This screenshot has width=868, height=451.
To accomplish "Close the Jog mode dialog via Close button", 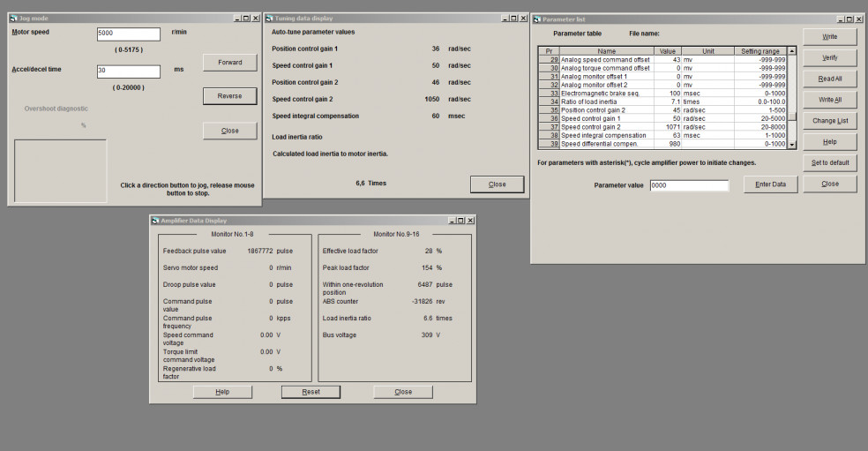I will pyautogui.click(x=229, y=131).
